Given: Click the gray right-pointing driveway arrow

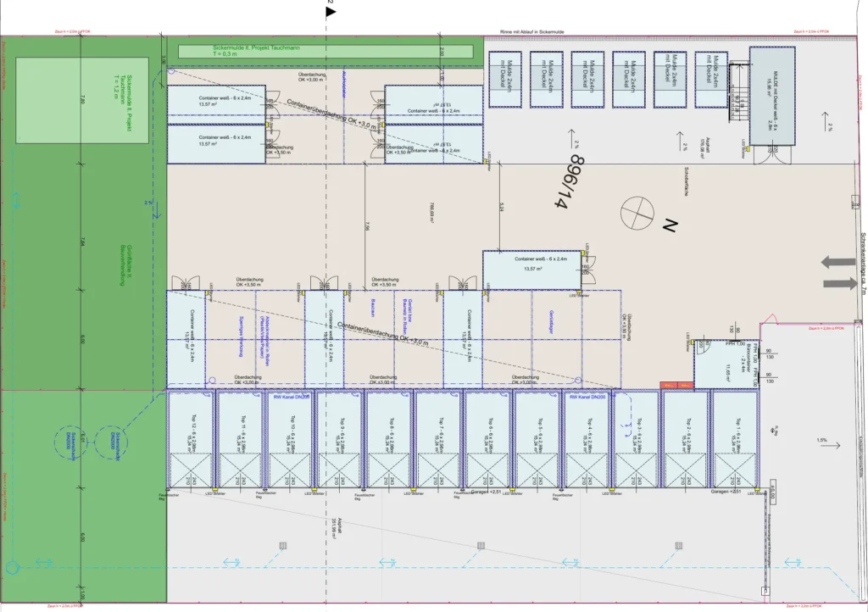Looking at the screenshot, I should click(840, 284).
